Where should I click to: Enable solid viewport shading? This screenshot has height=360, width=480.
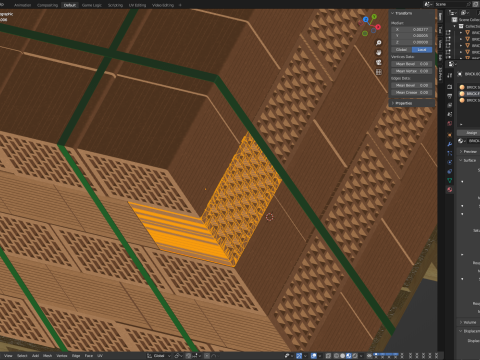342,356
